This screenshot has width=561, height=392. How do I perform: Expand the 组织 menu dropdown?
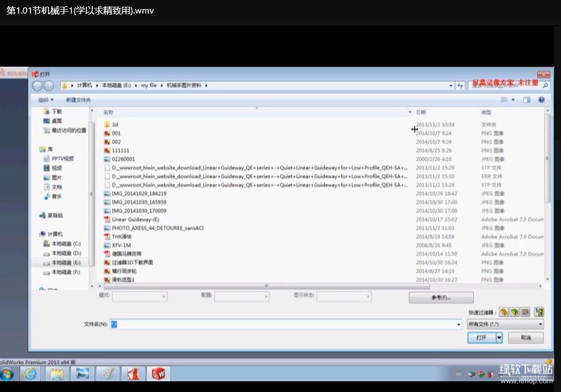[x=46, y=100]
